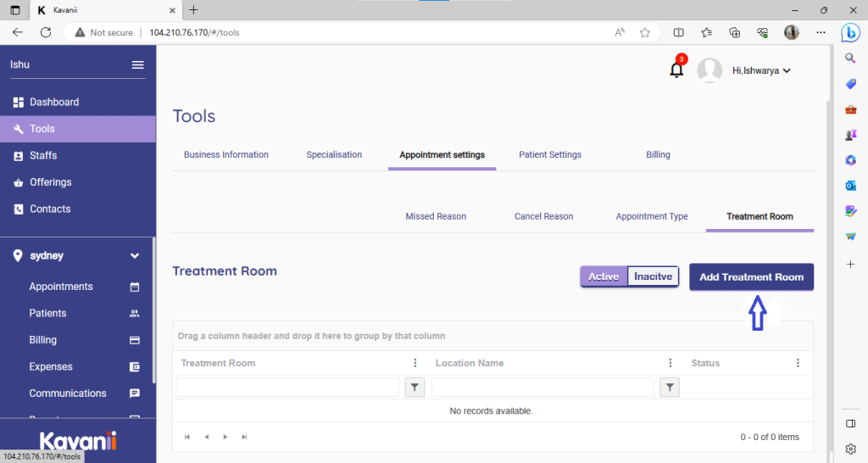Switch to the Patient Settings tab

click(550, 154)
